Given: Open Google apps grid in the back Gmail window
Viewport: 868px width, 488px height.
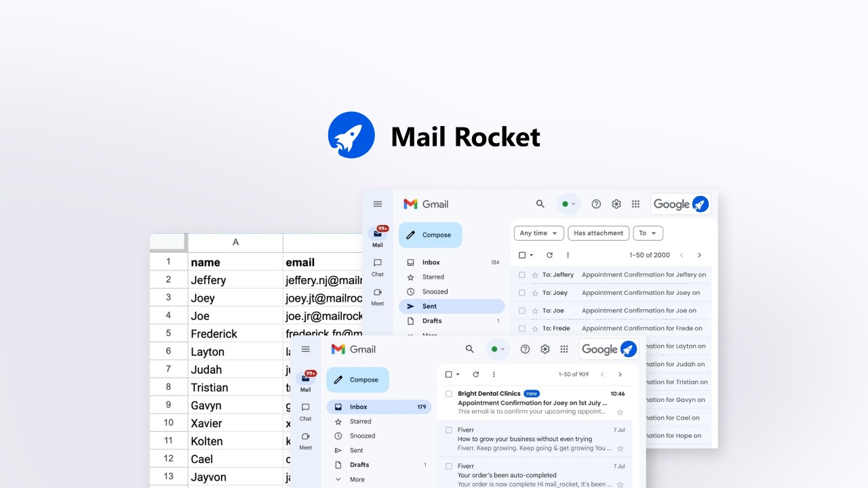Looking at the screenshot, I should click(635, 204).
